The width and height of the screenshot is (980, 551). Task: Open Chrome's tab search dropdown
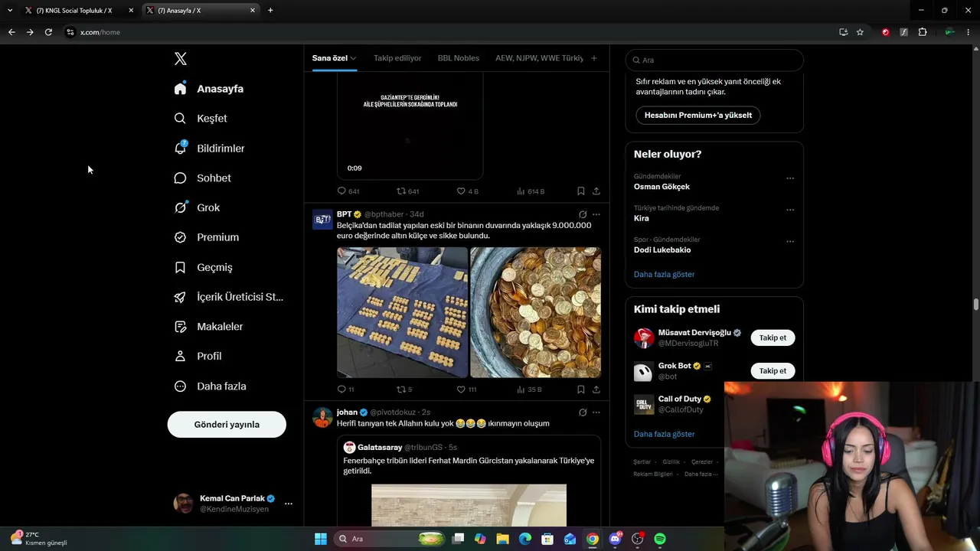coord(10,10)
